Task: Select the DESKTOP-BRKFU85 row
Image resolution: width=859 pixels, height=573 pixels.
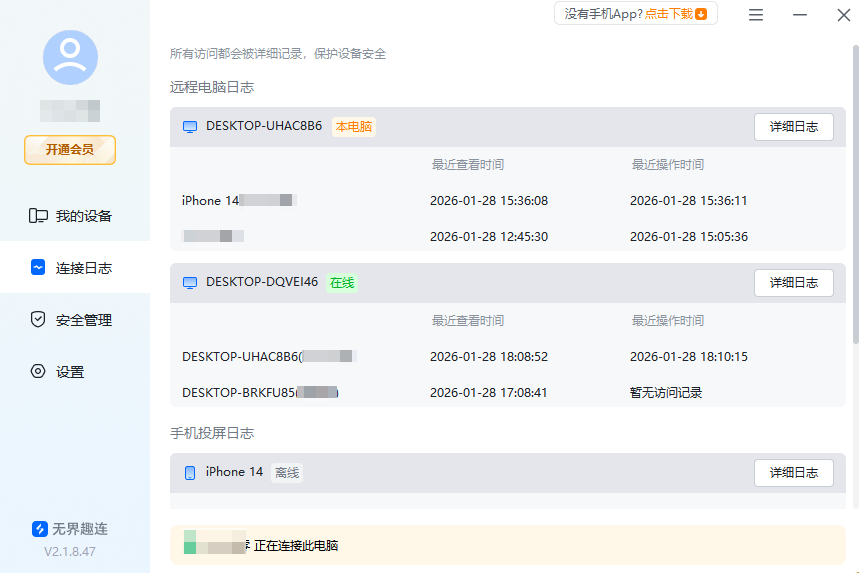Action: pos(507,393)
